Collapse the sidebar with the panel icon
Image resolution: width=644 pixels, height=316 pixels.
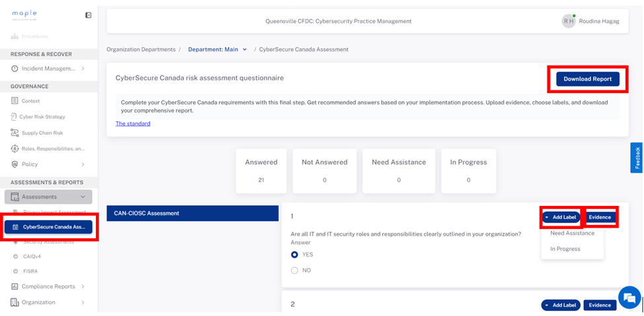click(x=89, y=15)
